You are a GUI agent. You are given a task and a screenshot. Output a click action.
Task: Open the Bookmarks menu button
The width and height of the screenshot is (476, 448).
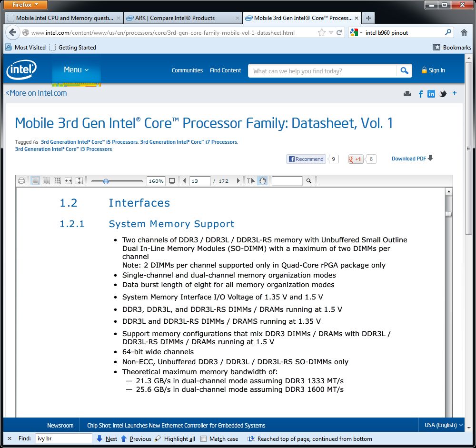(452, 48)
